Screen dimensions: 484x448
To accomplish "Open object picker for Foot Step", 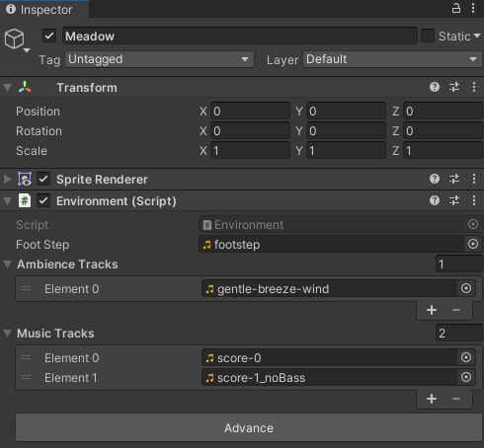I will coord(473,244).
